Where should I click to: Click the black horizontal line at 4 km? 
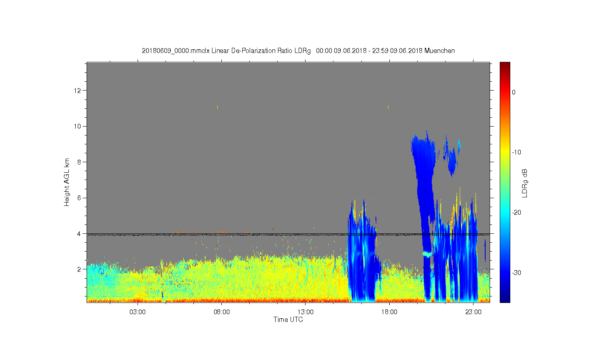[288, 234]
